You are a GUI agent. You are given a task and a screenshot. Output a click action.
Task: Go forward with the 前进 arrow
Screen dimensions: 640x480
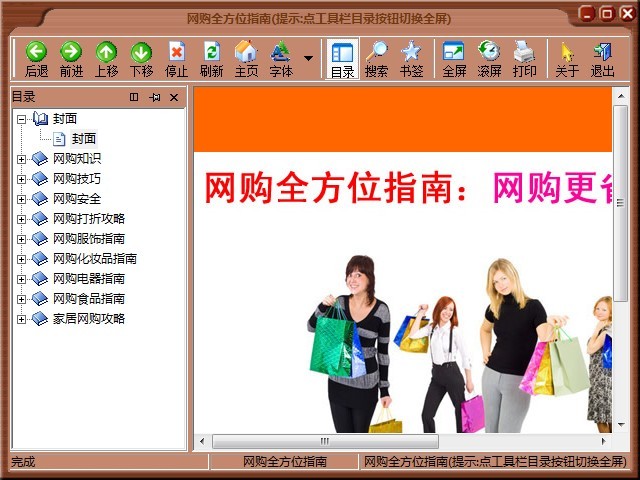(x=71, y=59)
